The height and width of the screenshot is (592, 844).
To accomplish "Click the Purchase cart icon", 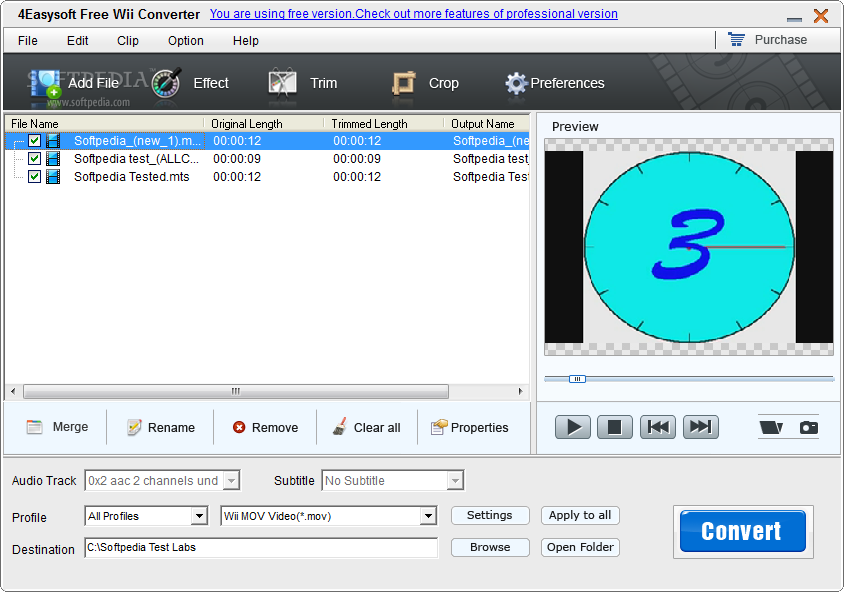I will pos(736,40).
